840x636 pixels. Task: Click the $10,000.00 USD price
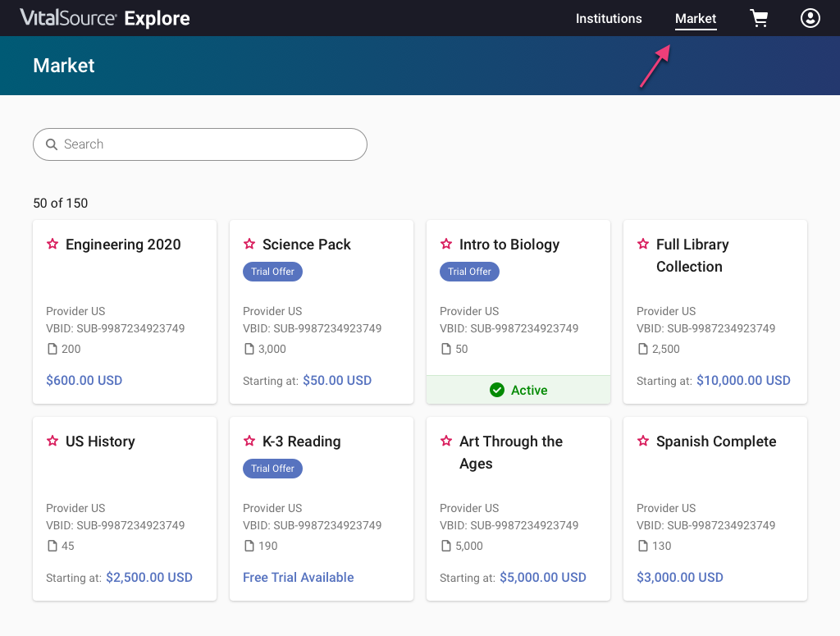pyautogui.click(x=743, y=381)
